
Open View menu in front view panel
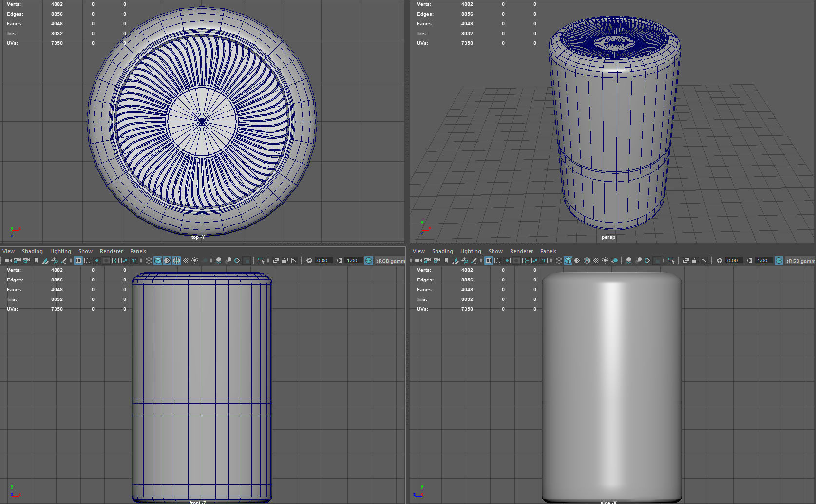[9, 251]
